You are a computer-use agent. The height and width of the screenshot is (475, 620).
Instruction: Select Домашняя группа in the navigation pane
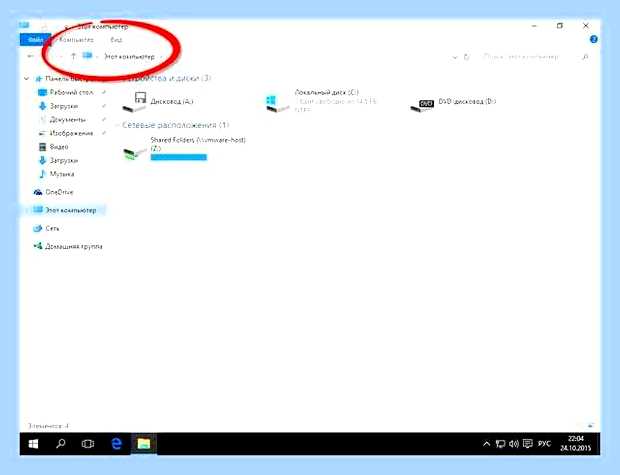tap(74, 246)
